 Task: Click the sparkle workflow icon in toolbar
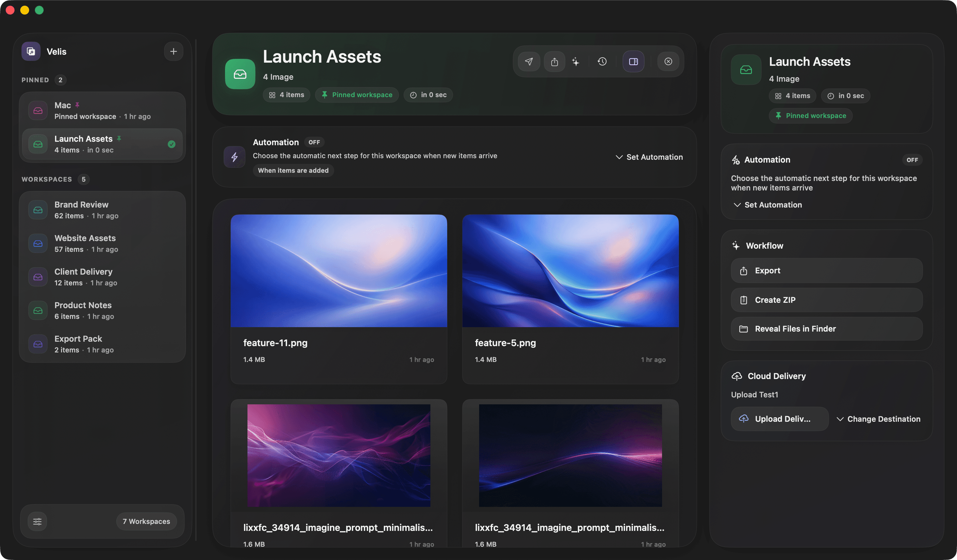tap(576, 61)
